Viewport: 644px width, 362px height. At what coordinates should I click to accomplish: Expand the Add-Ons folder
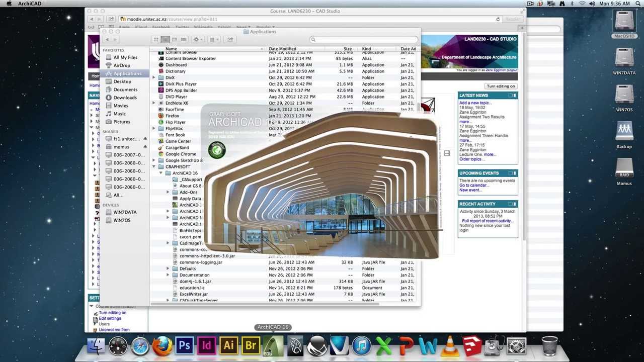coord(168,192)
